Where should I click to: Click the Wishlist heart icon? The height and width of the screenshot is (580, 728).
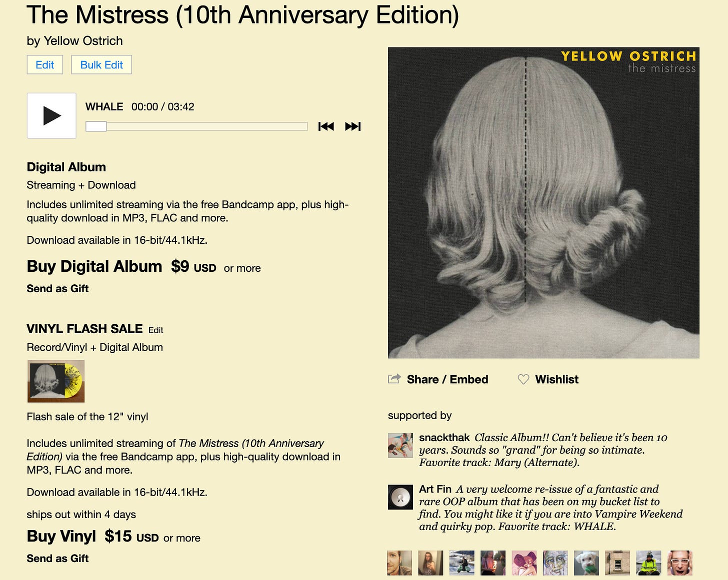point(523,379)
